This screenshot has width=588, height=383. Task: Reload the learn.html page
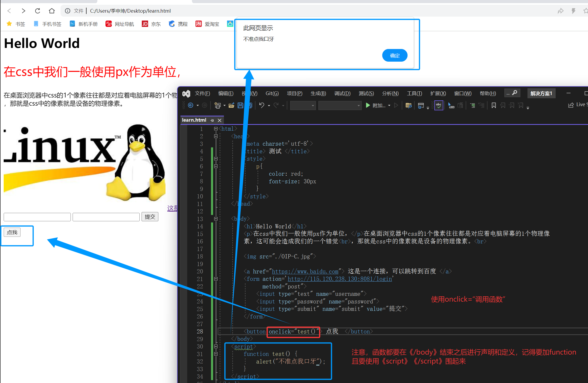[x=38, y=11]
